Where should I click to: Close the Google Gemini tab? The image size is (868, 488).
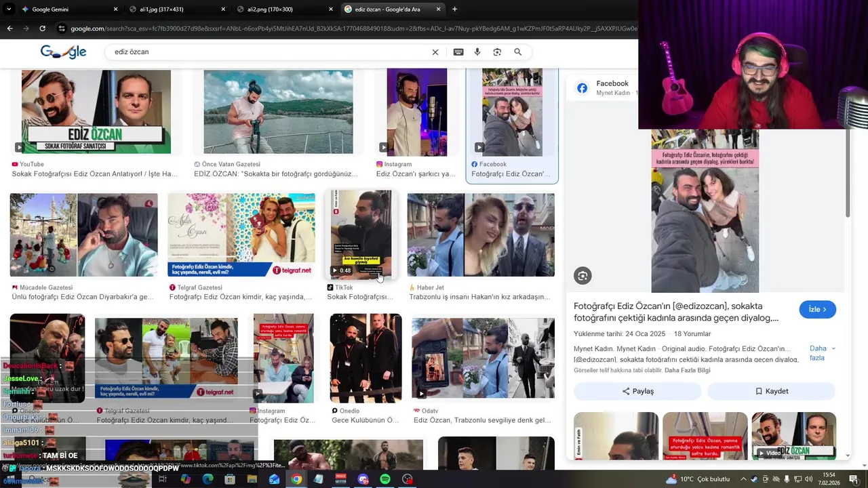point(115,9)
